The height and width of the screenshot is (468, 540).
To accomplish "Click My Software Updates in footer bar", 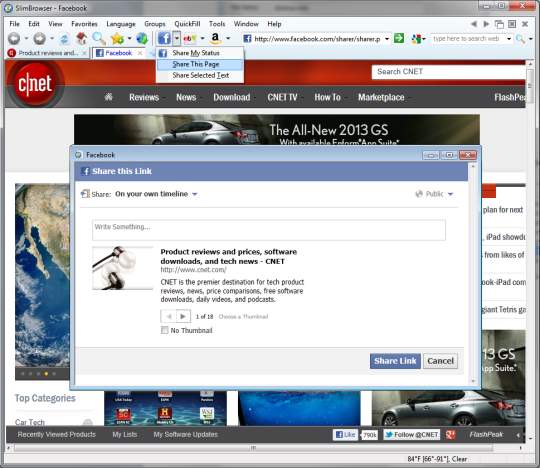I will (x=186, y=435).
